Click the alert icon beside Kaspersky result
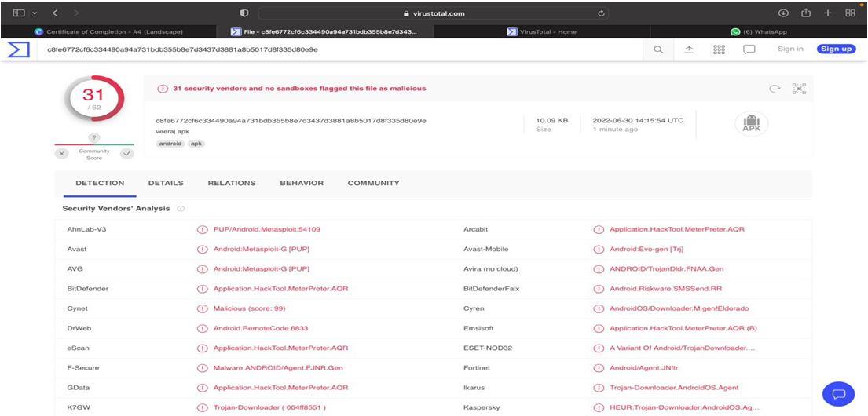 pyautogui.click(x=599, y=407)
